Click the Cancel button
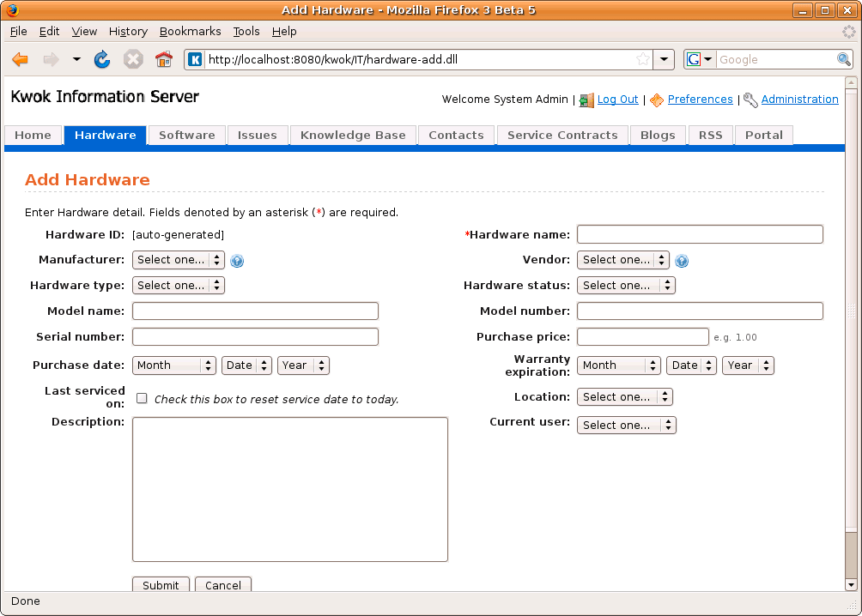Screen dimensions: 862x616 click(222, 584)
